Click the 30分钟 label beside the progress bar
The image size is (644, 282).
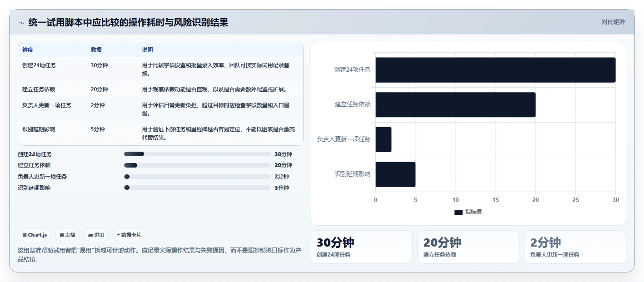[283, 154]
